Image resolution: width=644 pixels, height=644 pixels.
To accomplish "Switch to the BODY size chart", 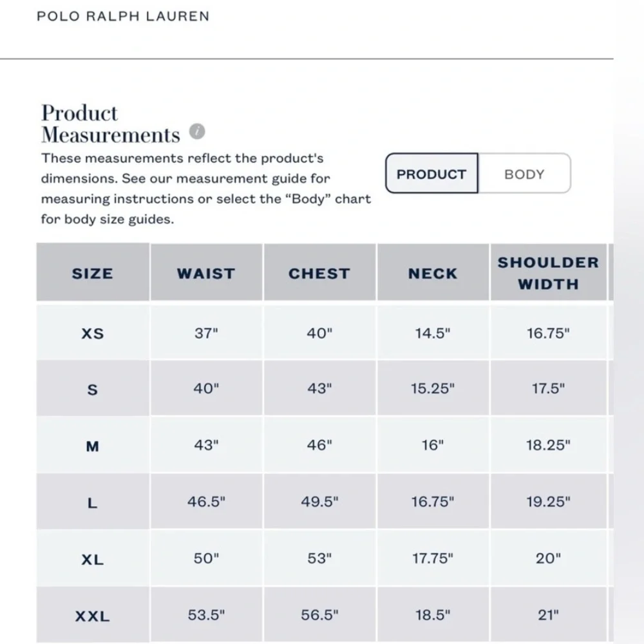I will tap(524, 174).
